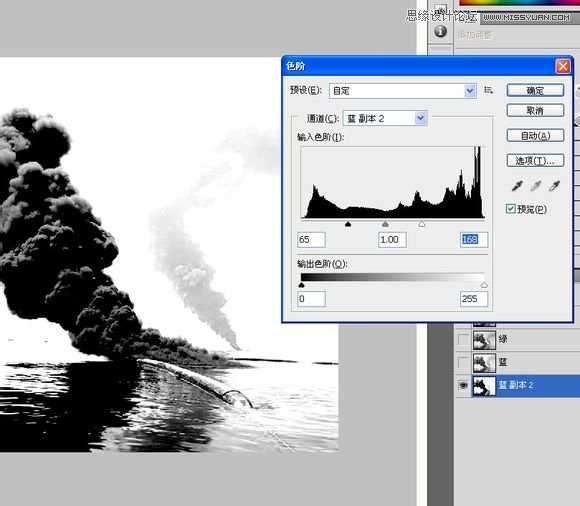580x506 pixels.
Task: Click the white output level slider
Action: point(484,285)
